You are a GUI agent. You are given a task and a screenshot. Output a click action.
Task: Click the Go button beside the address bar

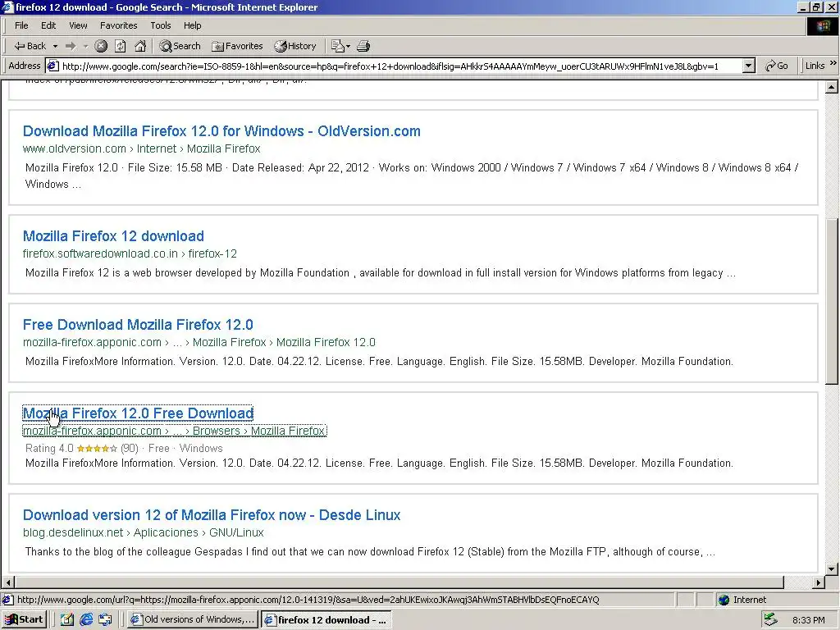tap(777, 66)
